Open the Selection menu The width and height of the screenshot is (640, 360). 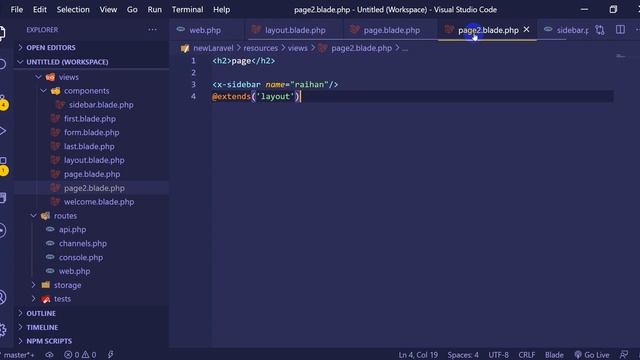73,9
